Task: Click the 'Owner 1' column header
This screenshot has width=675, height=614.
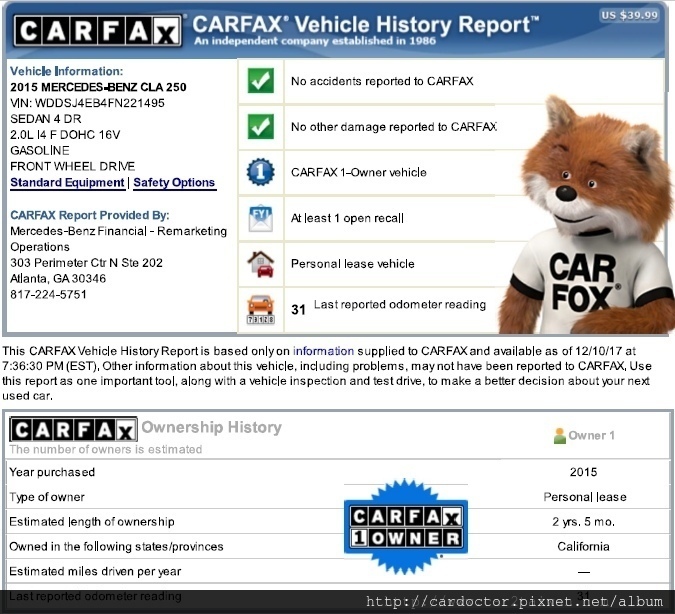Action: 591,435
